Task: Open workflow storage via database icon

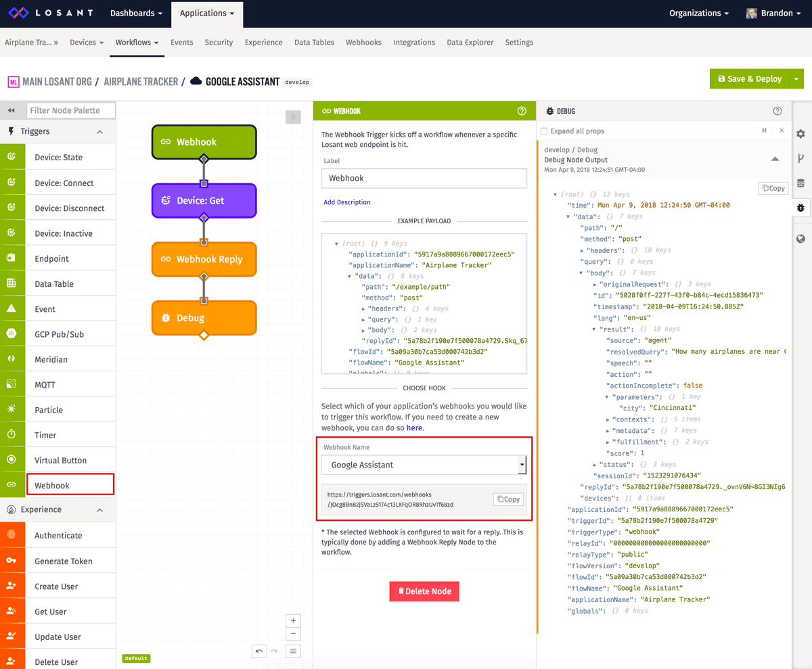Action: click(800, 183)
